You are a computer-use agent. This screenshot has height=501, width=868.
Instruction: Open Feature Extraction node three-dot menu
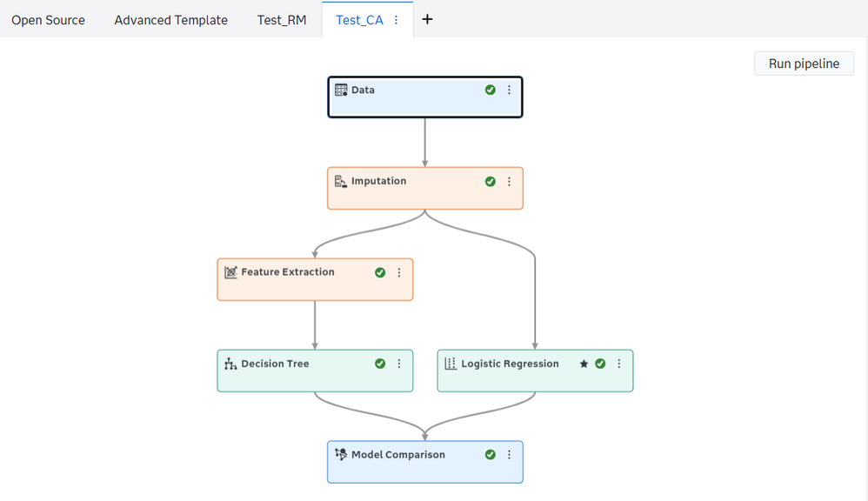pyautogui.click(x=399, y=272)
